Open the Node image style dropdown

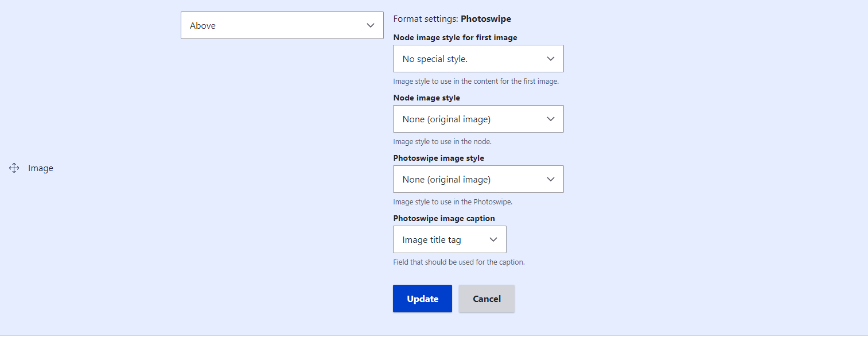coord(478,119)
